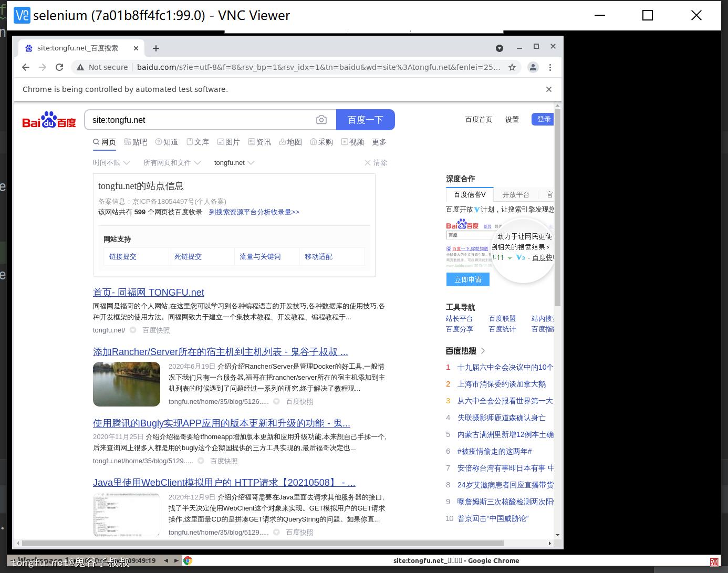Click the Not secure warning icon
Screen dimensions: 728x573
coord(80,67)
